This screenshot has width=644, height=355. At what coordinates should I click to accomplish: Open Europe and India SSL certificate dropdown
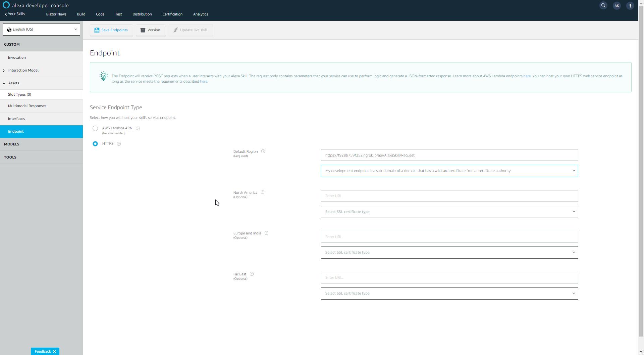449,253
